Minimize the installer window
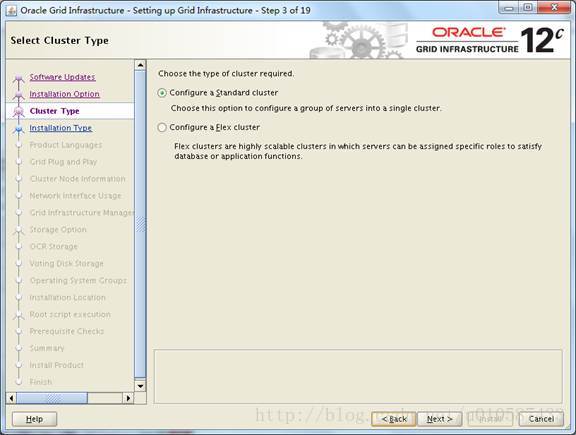 click(509, 8)
